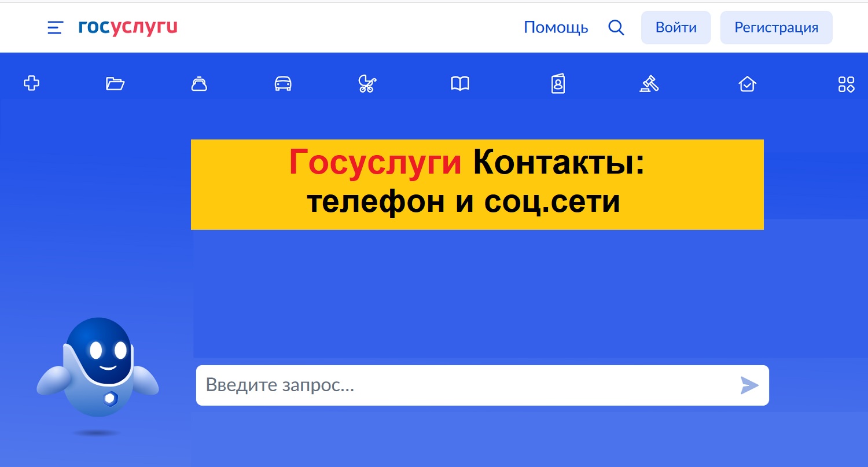
Task: Open the baby stroller family category icon
Action: coord(367,84)
